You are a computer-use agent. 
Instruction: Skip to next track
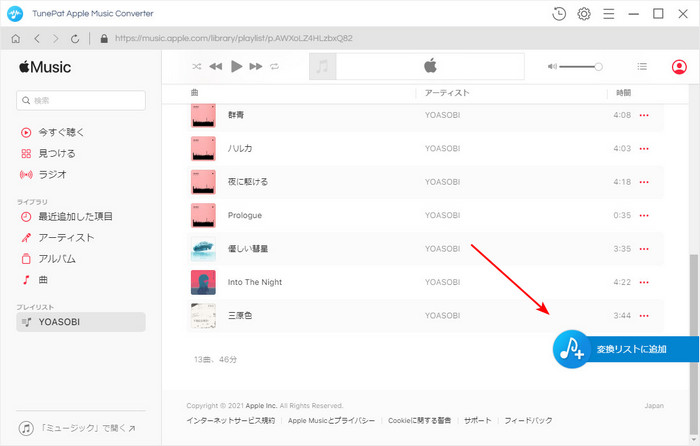click(256, 67)
